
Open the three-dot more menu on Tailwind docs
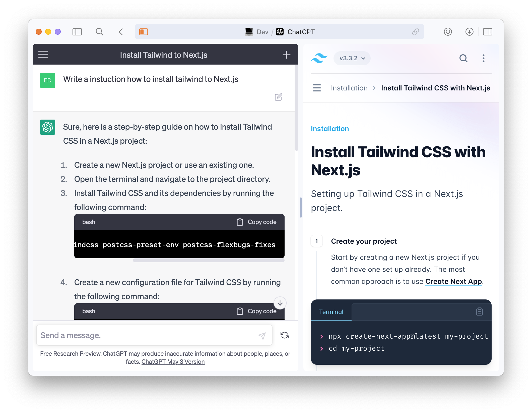click(483, 58)
